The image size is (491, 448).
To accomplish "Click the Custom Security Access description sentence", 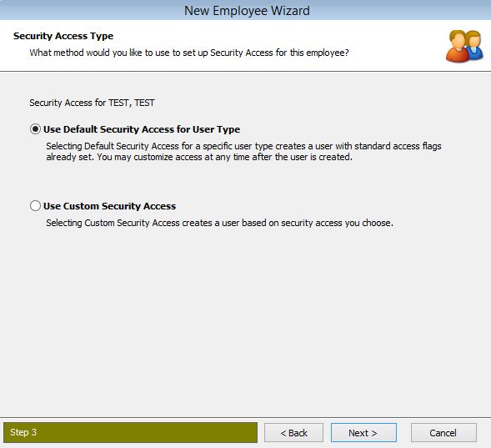I will click(x=219, y=223).
